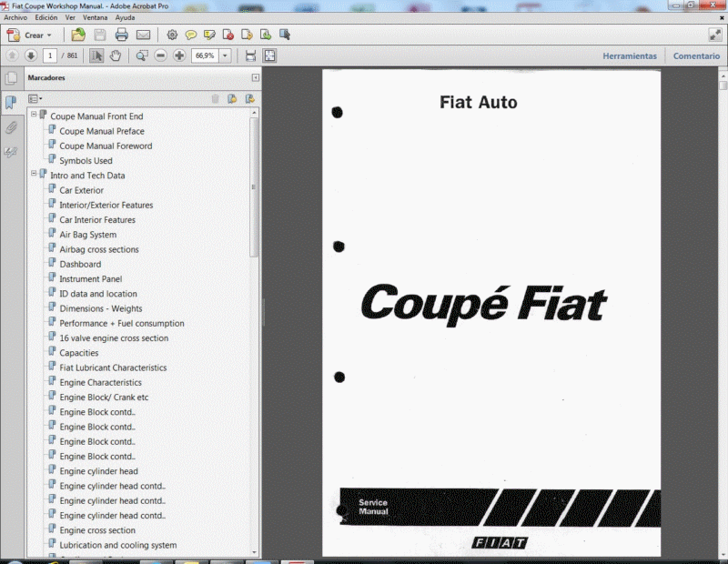This screenshot has width=728, height=564.
Task: Collapse the Coupe Manual Front End node
Action: tap(34, 115)
